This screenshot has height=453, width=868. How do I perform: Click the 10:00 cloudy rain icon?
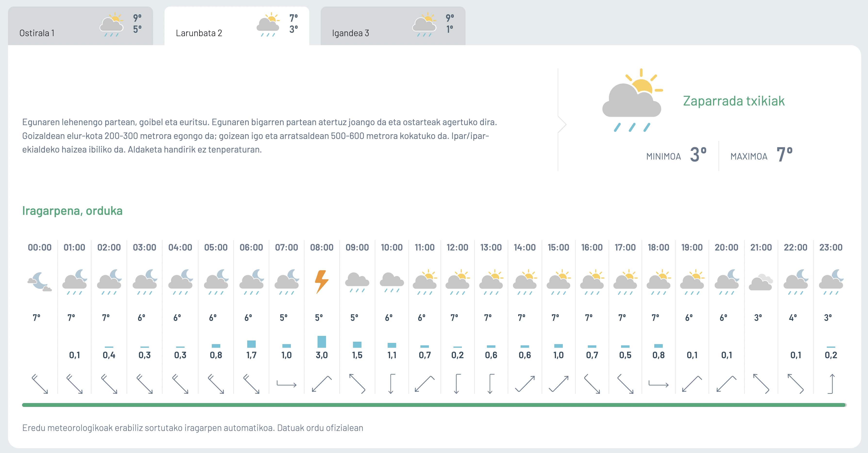pyautogui.click(x=392, y=282)
